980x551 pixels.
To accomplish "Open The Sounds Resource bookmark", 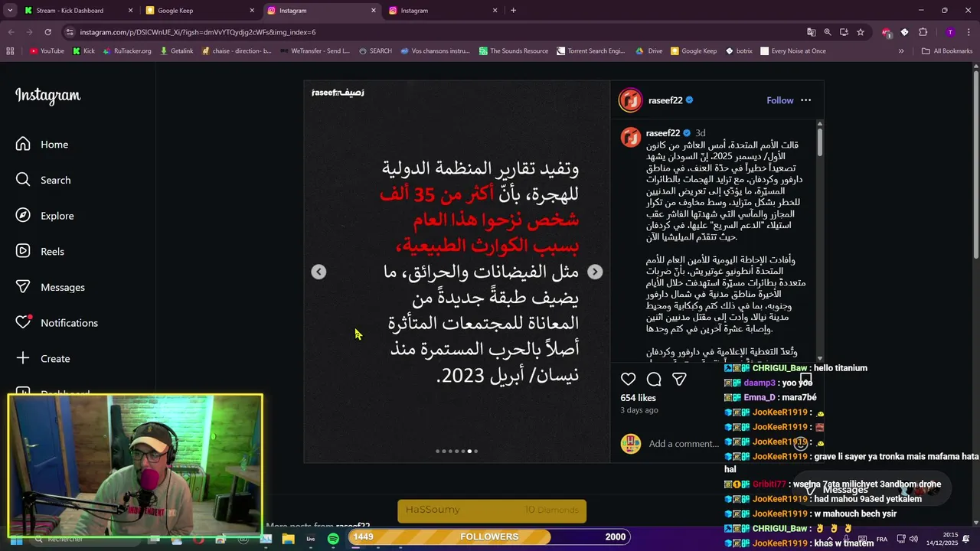I will [x=514, y=51].
